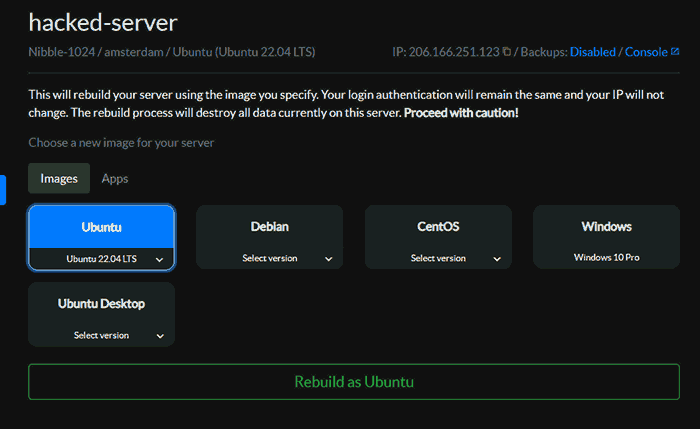Switch to the Images tab
The height and width of the screenshot is (429, 700).
click(59, 179)
